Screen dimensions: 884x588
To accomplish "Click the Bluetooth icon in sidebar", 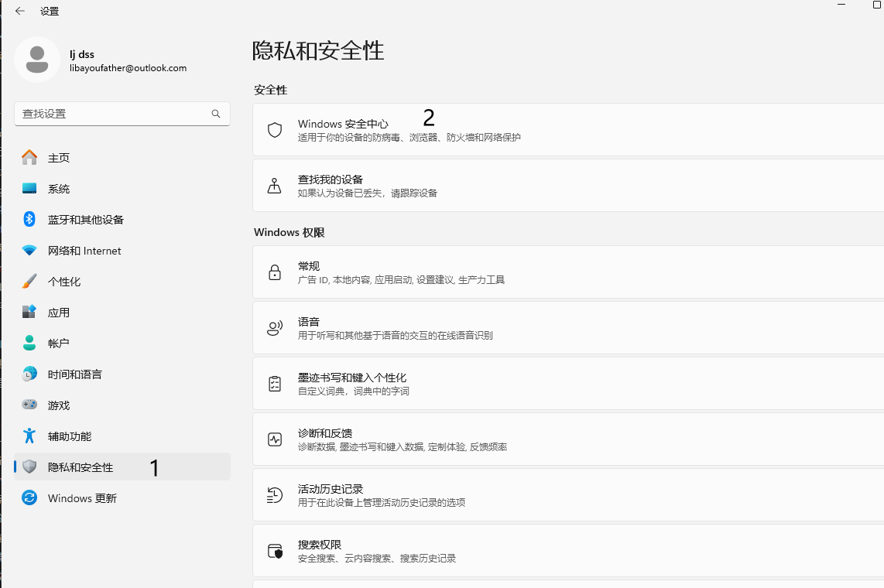I will coord(29,219).
